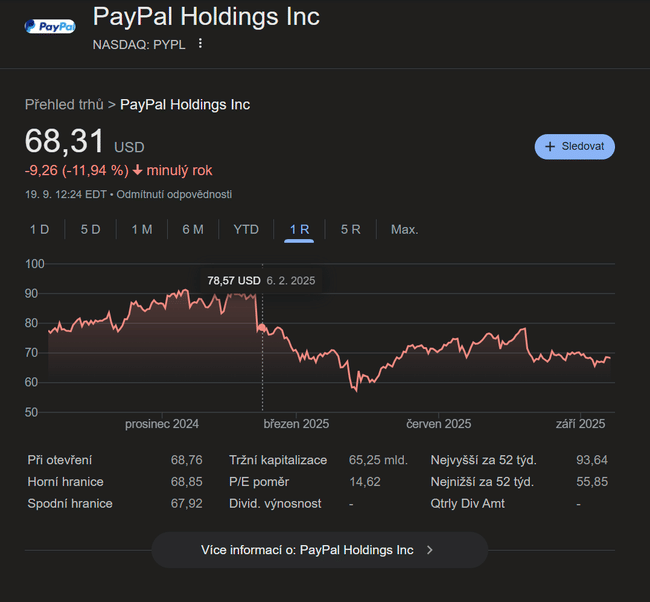Select the 1 M chart range
The image size is (650, 602).
pos(142,229)
